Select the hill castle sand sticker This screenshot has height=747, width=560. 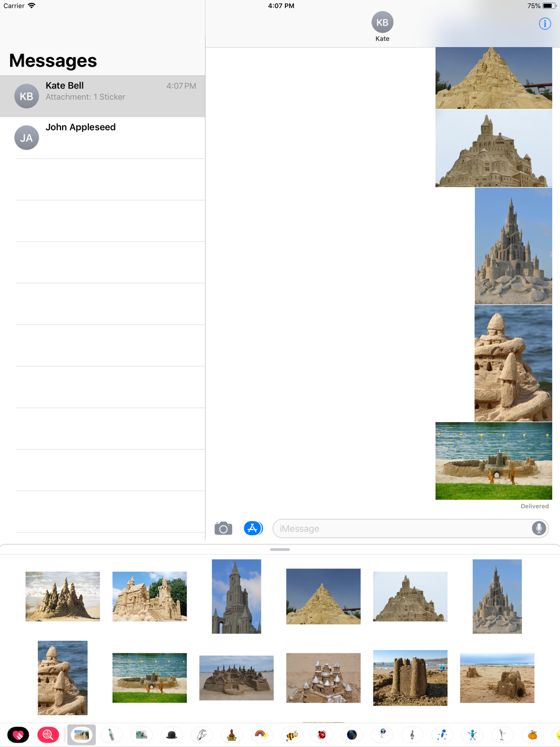click(410, 596)
